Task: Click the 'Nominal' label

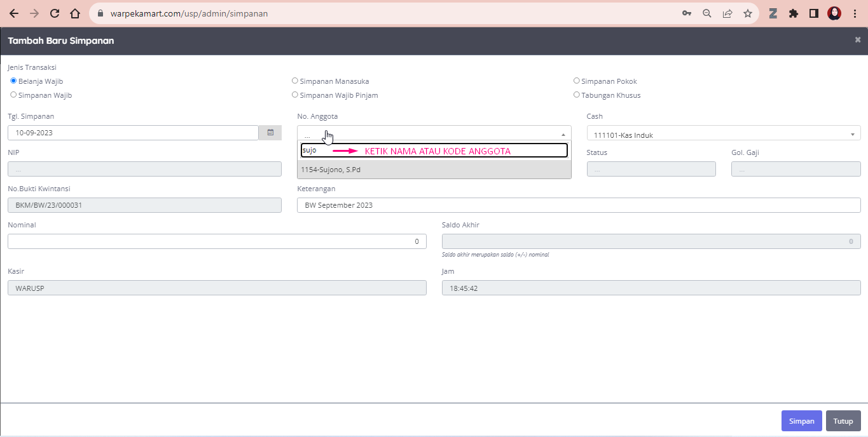Action: [22, 225]
